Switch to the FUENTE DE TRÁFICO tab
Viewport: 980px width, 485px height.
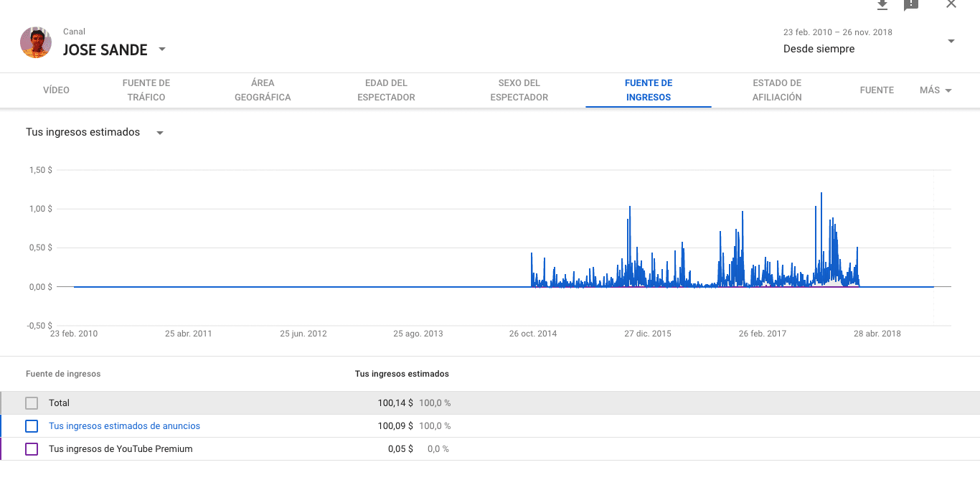[146, 90]
